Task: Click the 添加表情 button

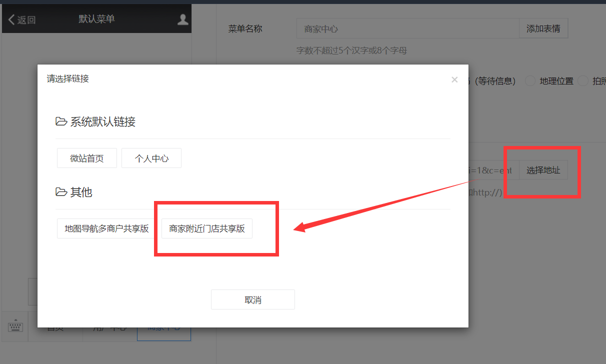Action: 543,28
